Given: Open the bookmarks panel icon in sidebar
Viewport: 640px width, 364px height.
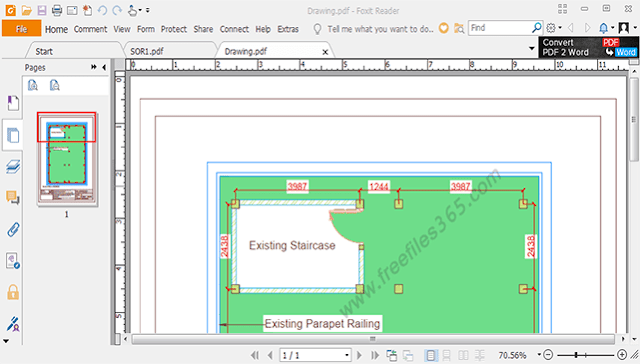Looking at the screenshot, I should click(x=13, y=103).
